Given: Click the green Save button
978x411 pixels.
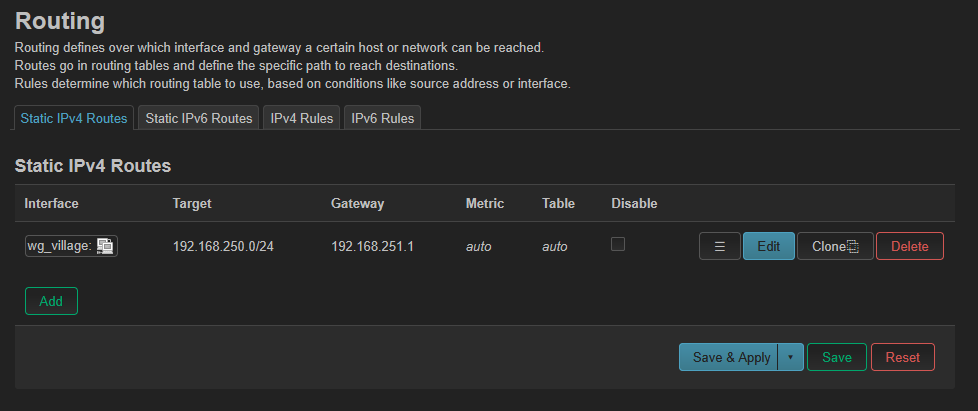Looking at the screenshot, I should pyautogui.click(x=836, y=357).
